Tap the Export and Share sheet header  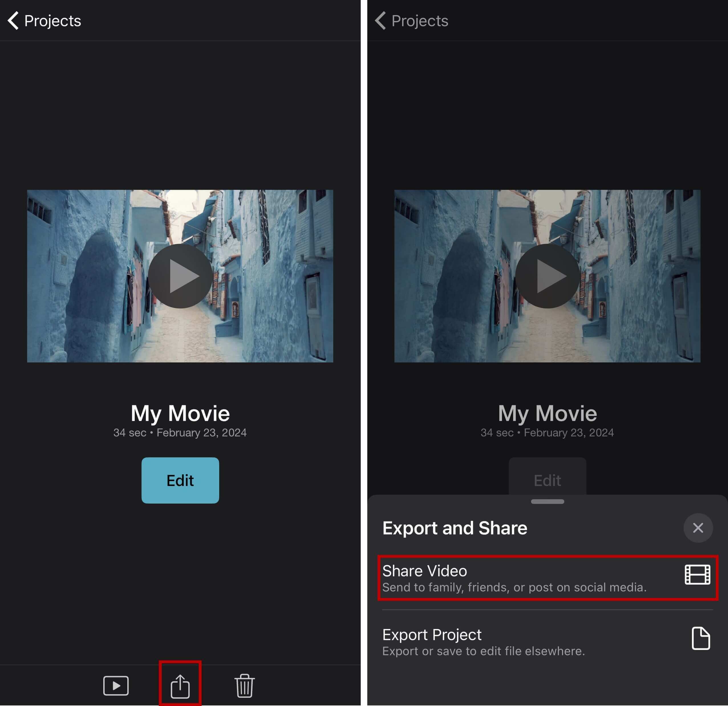454,528
